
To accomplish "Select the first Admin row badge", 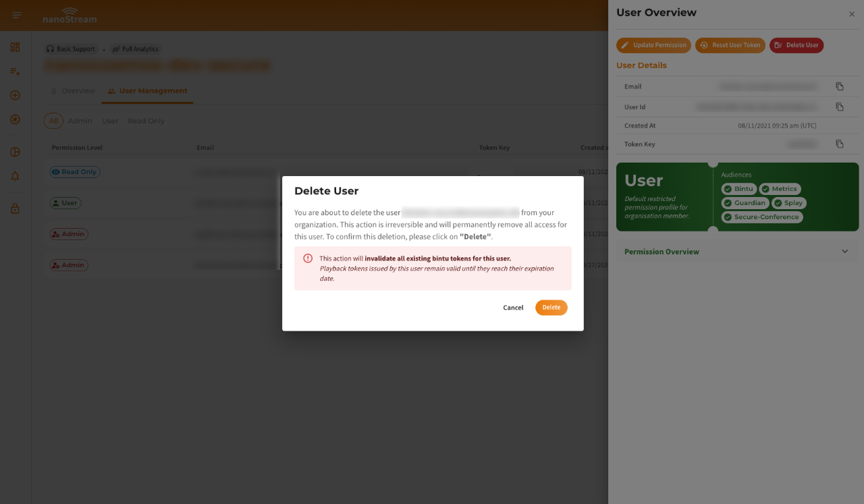I will 69,234.
